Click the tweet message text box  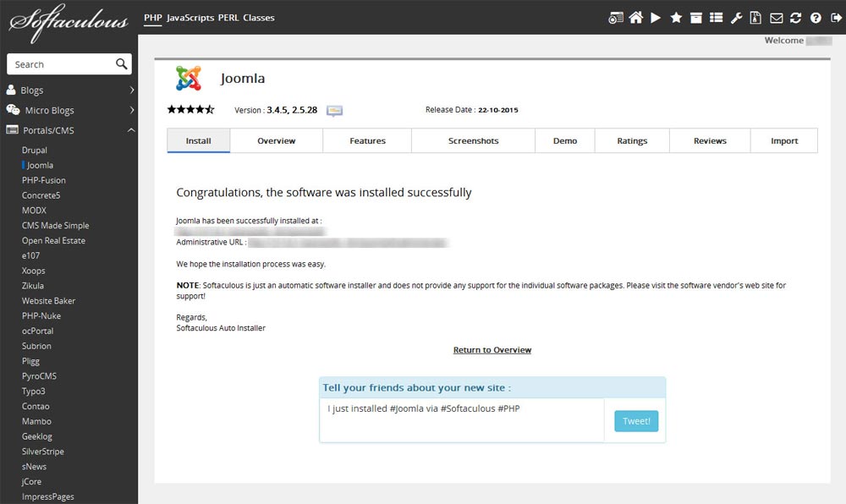click(462, 420)
